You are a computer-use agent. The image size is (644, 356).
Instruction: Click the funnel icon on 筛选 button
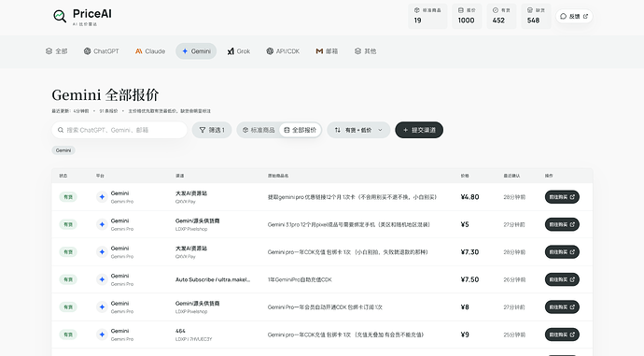click(203, 130)
